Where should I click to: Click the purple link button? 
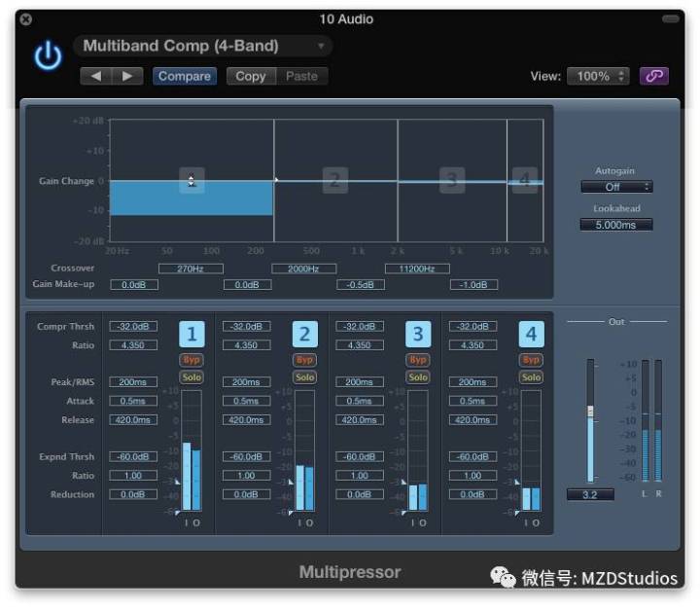654,76
